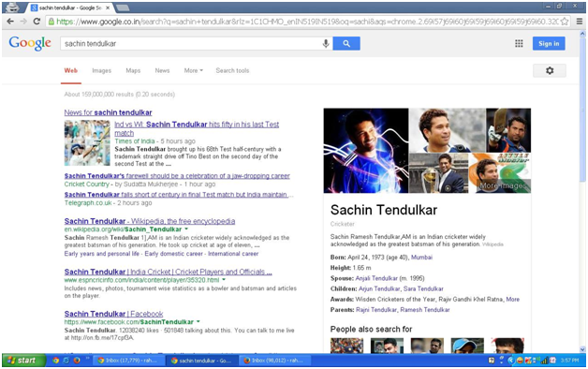Open the Chrome hamburger menu
Screen dimensions: 588x369
point(580,22)
